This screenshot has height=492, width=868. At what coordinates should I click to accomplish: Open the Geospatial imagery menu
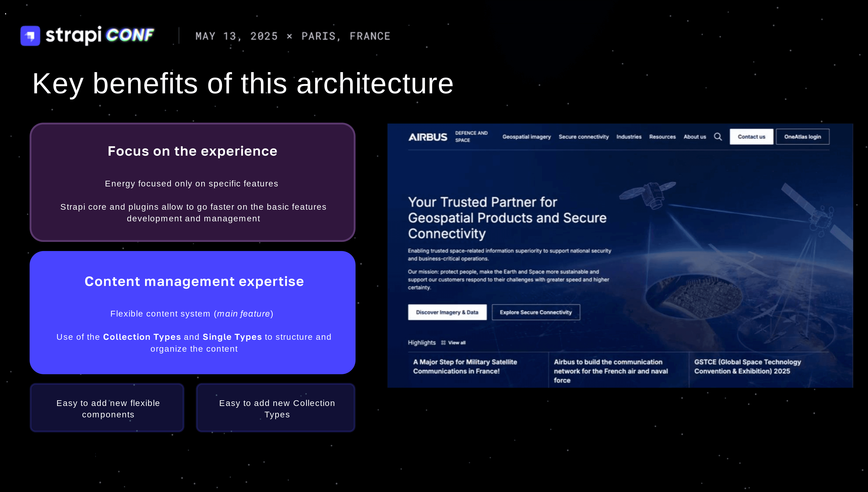pos(527,137)
